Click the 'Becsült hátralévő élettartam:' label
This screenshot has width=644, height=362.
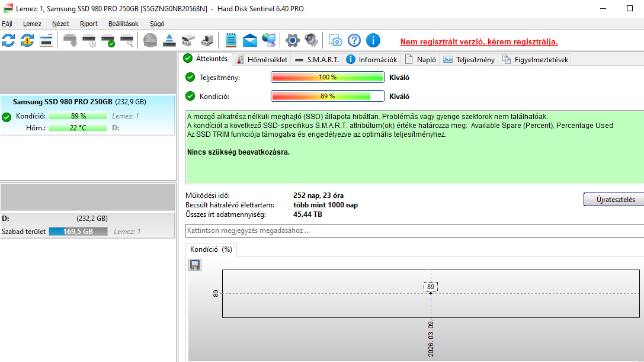click(x=230, y=205)
